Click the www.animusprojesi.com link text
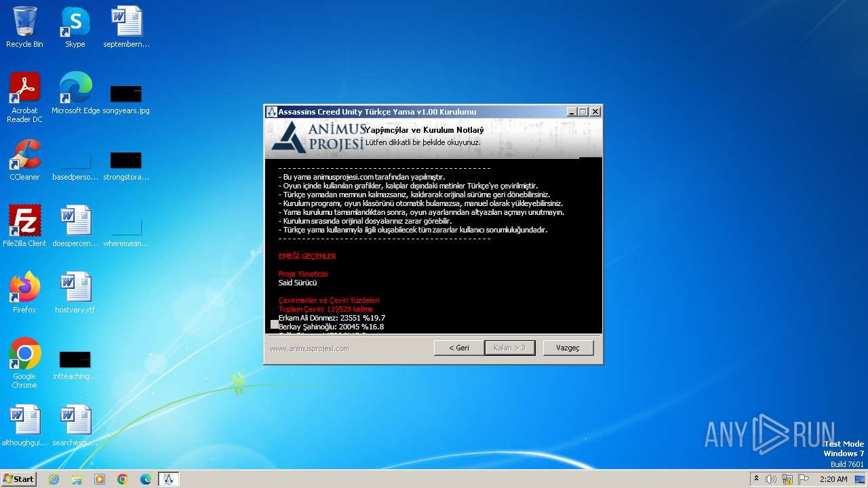Viewport: 868px width, 488px height. (x=309, y=348)
